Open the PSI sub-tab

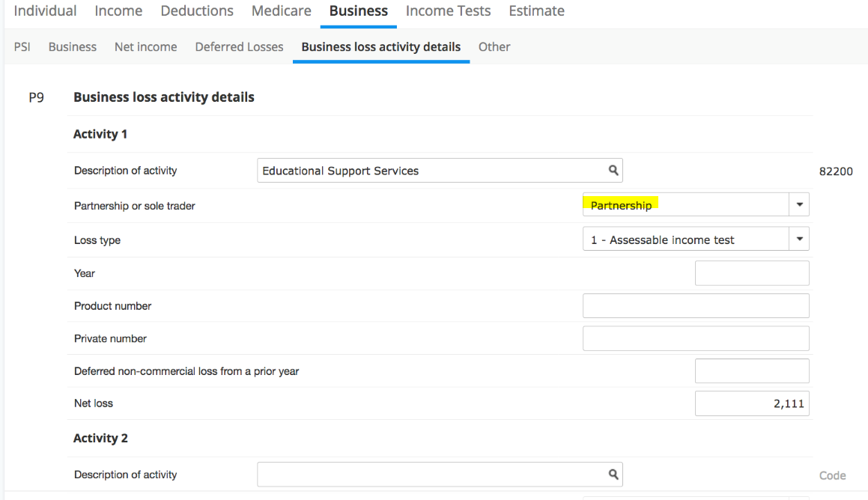click(22, 47)
